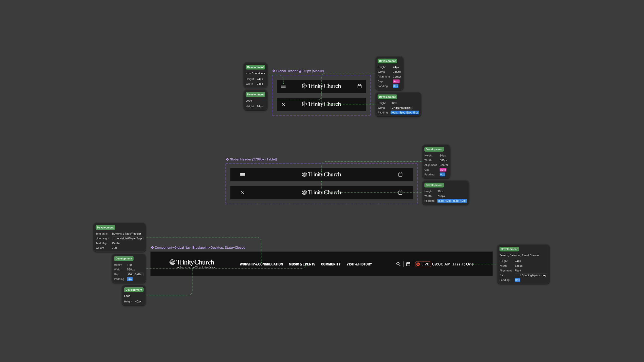The height and width of the screenshot is (362, 644).
Task: Click the Jazz at One event text
Action: pos(463,264)
